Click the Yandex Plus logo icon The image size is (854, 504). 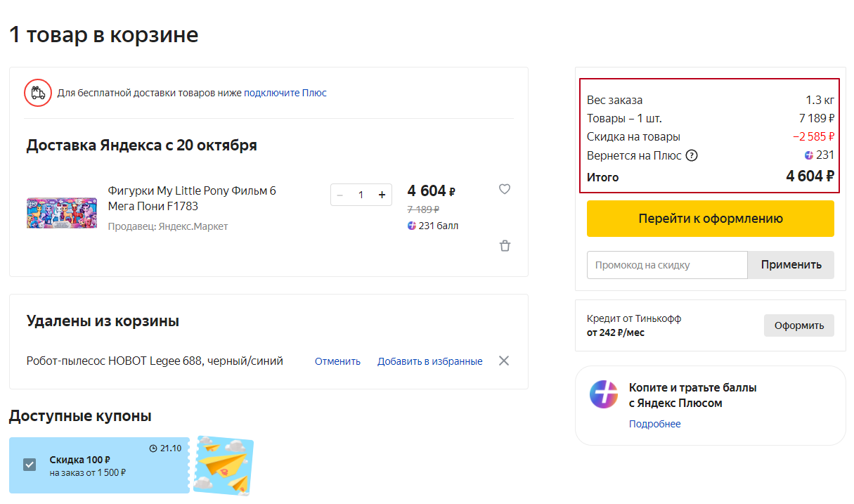tap(604, 394)
